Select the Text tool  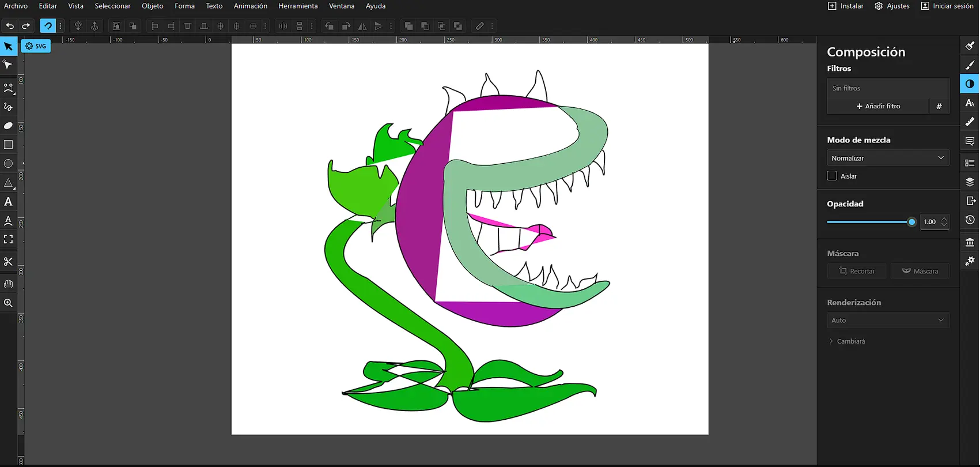[x=8, y=202]
